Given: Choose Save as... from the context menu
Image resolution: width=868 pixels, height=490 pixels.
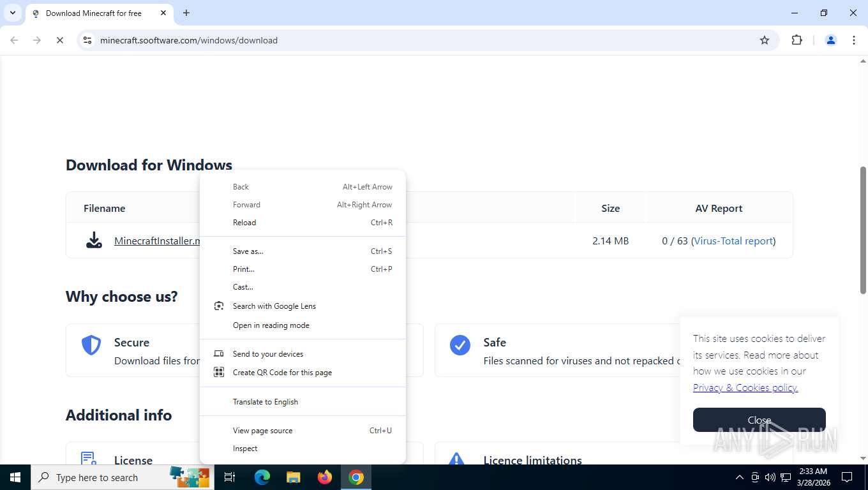Looking at the screenshot, I should pyautogui.click(x=303, y=251).
